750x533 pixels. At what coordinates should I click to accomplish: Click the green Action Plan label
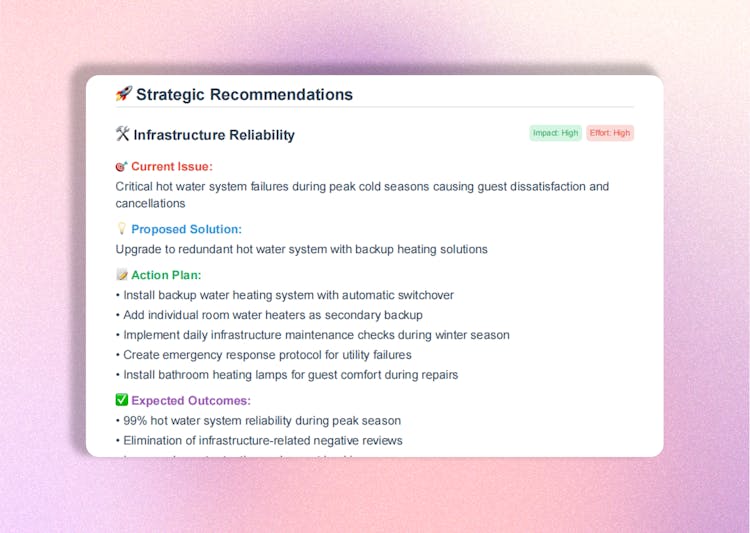166,275
